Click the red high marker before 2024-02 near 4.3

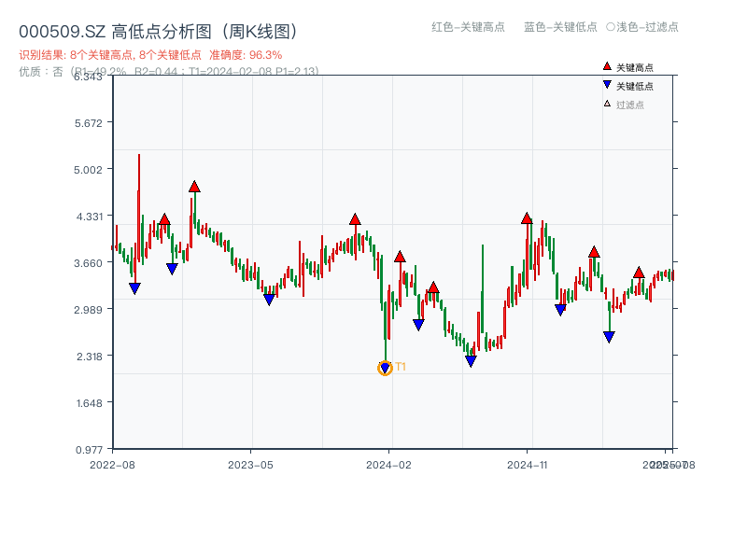coord(355,219)
